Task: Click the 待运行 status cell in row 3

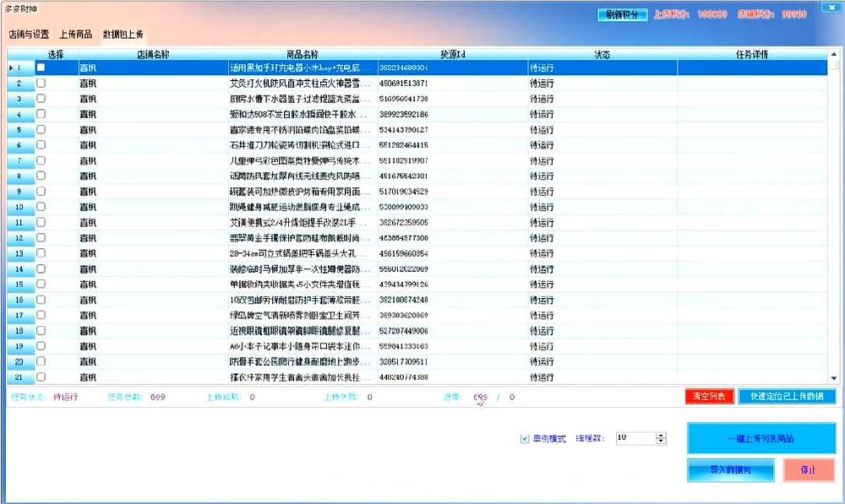Action: 602,99
